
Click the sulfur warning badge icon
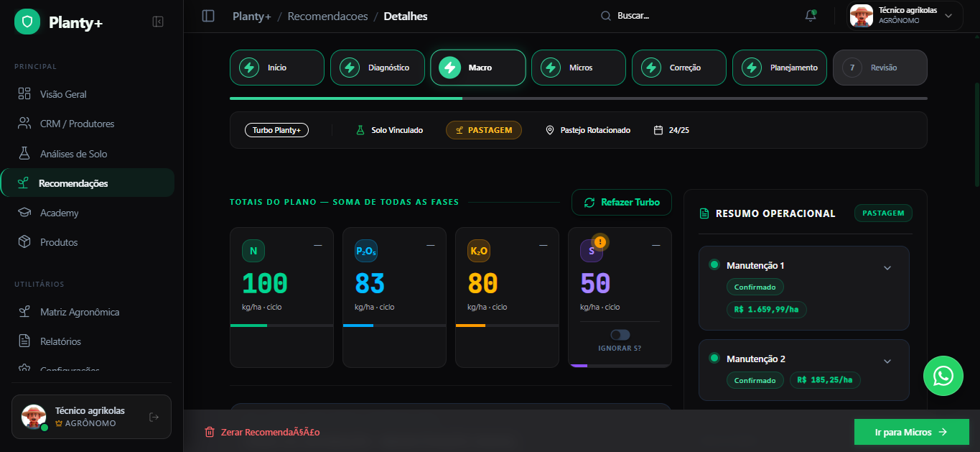click(600, 242)
